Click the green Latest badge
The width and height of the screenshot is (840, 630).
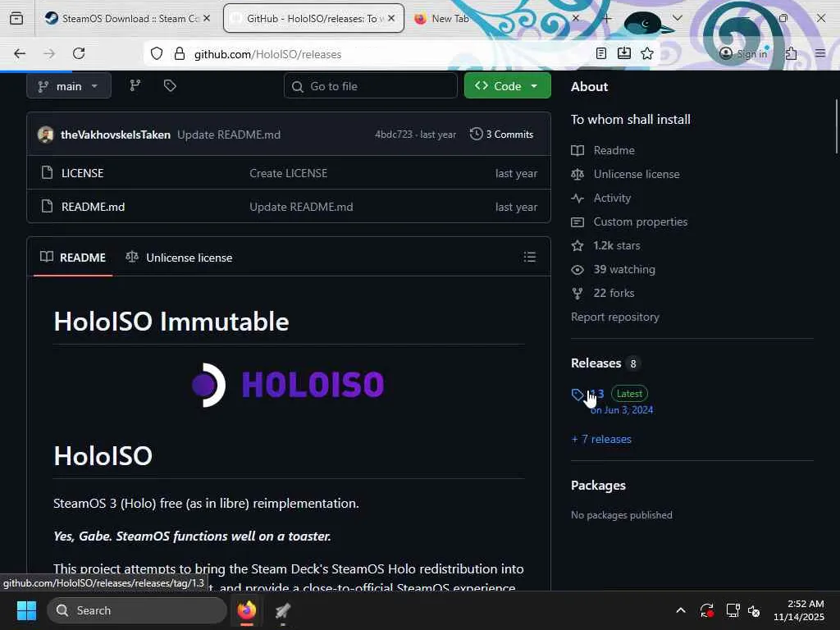click(629, 394)
